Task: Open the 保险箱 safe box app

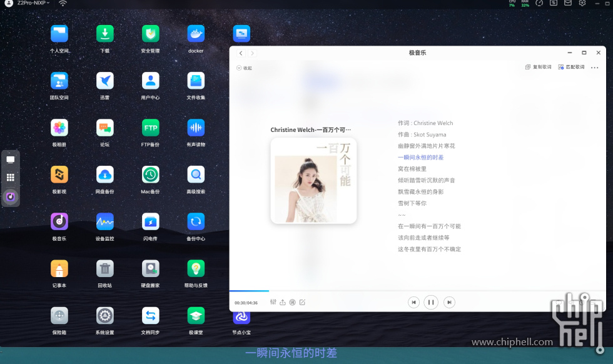Action: pos(59,315)
